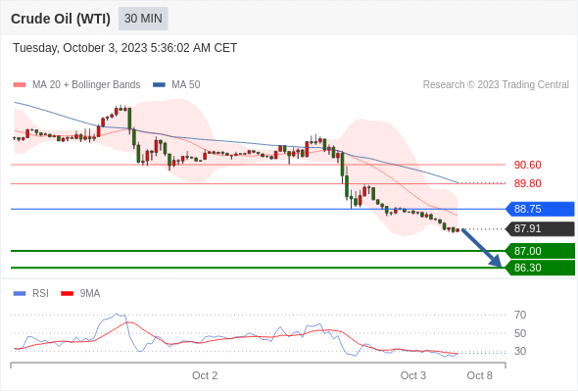The height and width of the screenshot is (392, 578).
Task: Click the 30 MIN timeframe badge
Action: (143, 19)
